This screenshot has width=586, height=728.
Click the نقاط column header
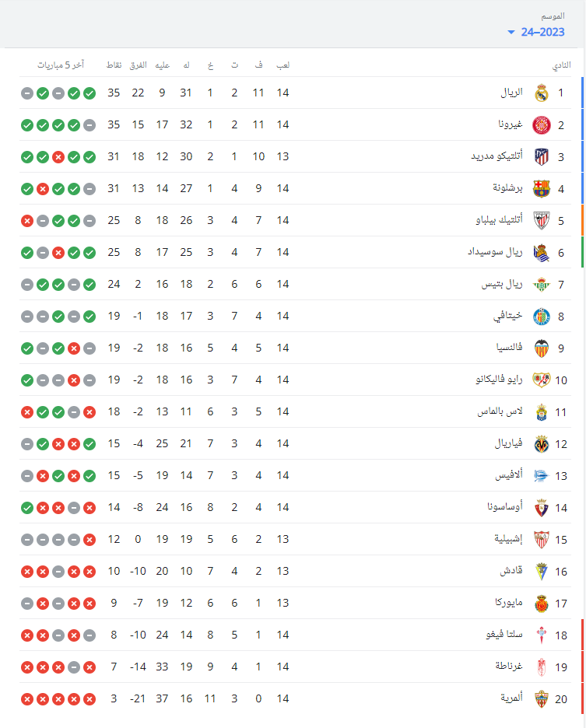click(114, 65)
